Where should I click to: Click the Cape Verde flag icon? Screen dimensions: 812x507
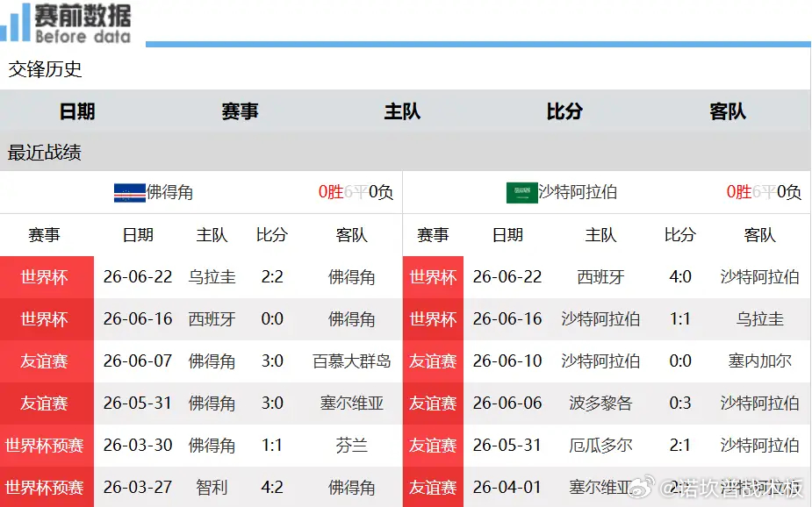point(129,193)
